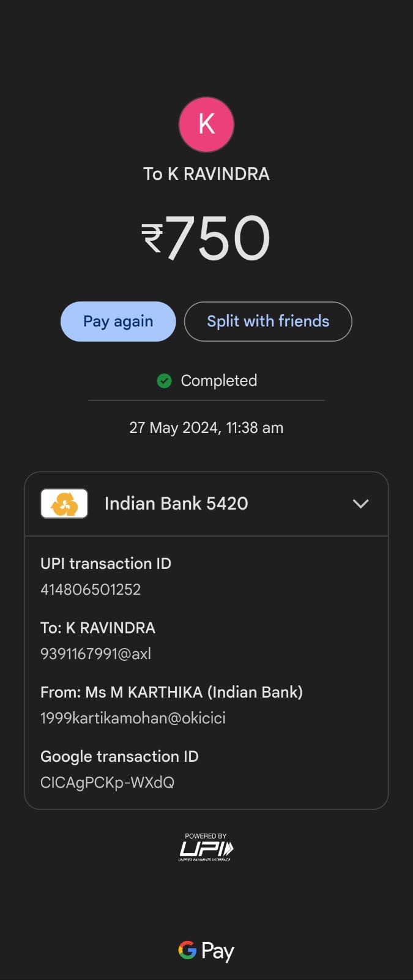
Task: Tap the Google Pay logo
Action: pos(206,951)
